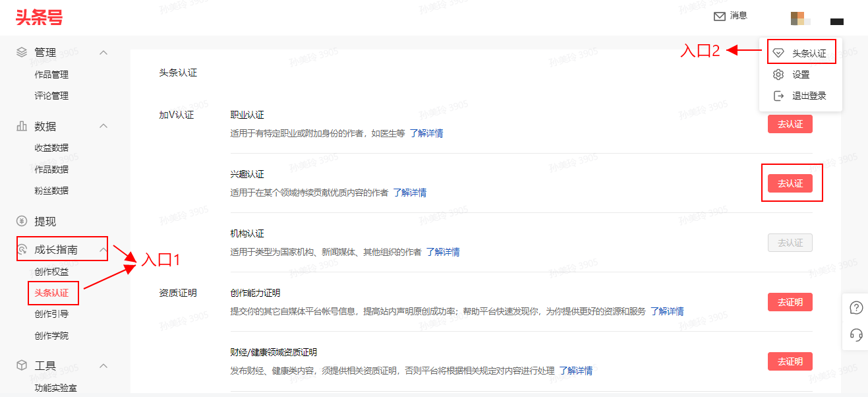Click the gear icon beside 设置

[x=778, y=75]
